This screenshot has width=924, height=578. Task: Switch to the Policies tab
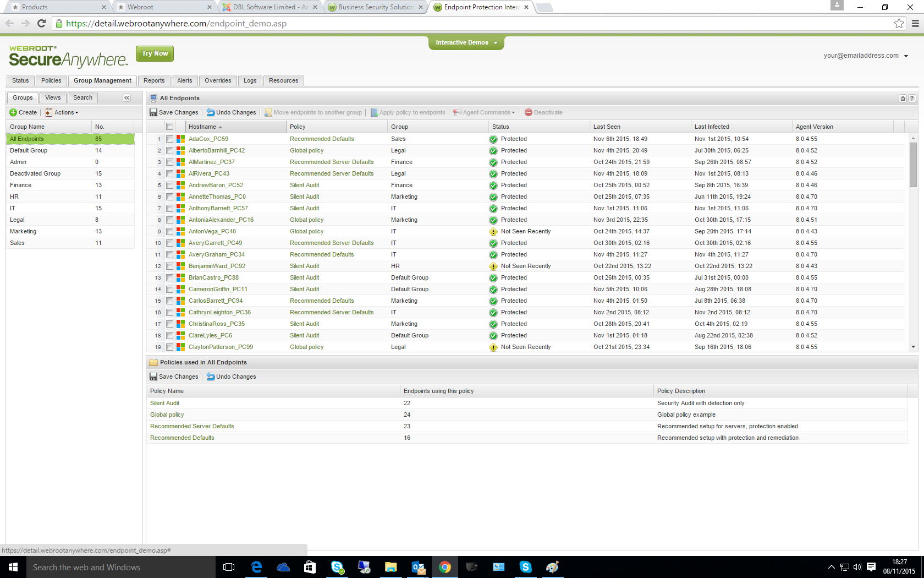tap(51, 80)
